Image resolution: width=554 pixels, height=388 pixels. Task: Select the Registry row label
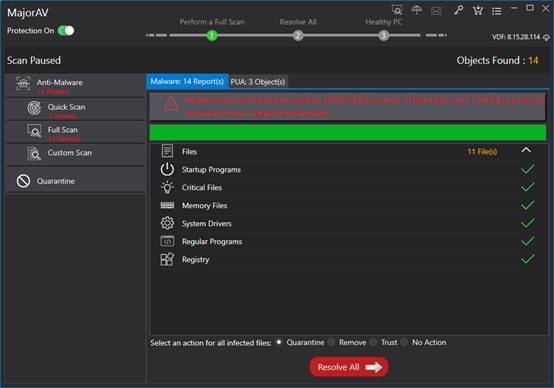coord(195,260)
